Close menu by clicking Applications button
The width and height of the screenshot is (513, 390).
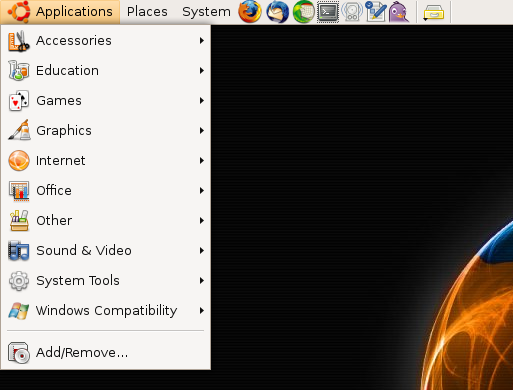tap(60, 12)
